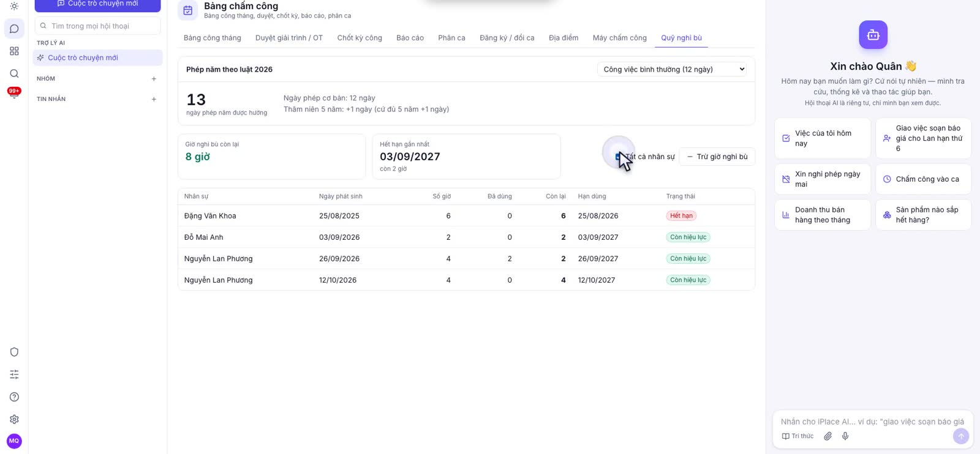Click the shield security icon

point(14,352)
